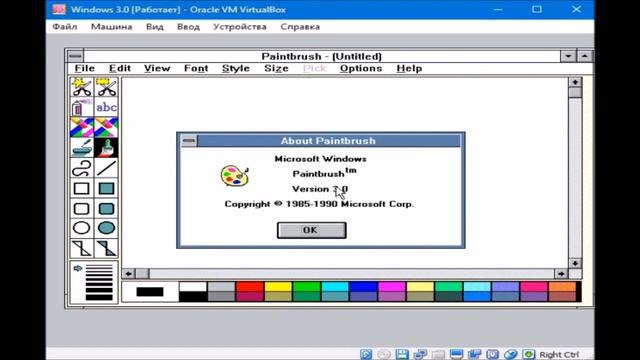Click canvas horizontal scrollbar left arrow

coord(129,274)
